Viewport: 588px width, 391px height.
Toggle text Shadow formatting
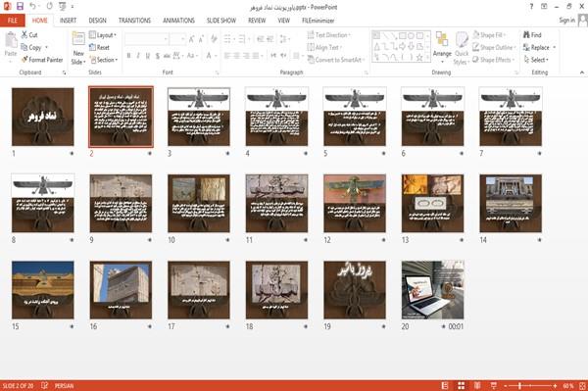(x=158, y=56)
